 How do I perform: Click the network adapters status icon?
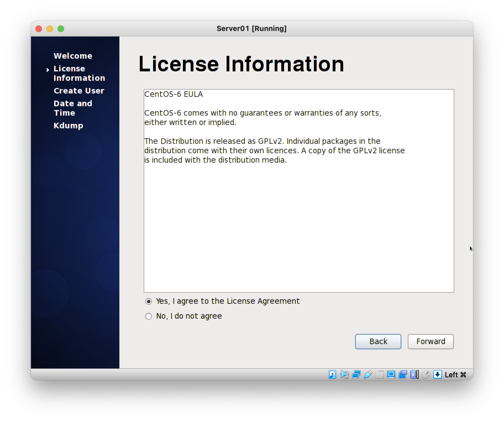pos(356,375)
